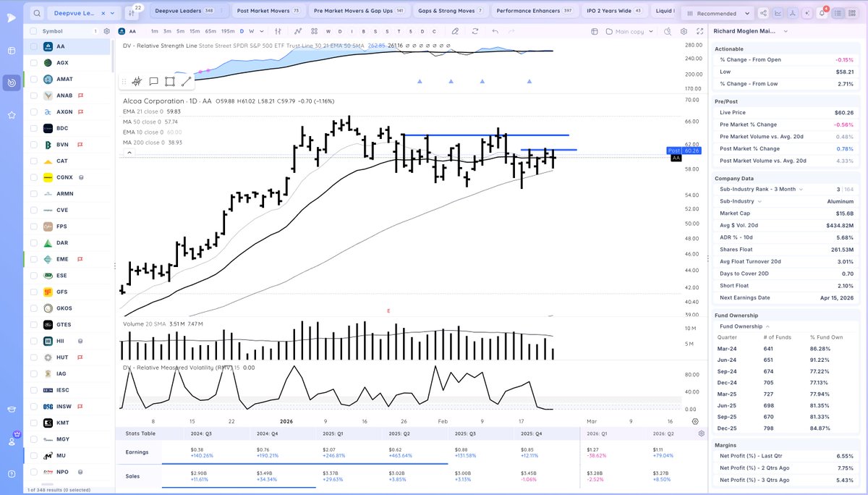Click the time axis target icon

click(x=695, y=420)
